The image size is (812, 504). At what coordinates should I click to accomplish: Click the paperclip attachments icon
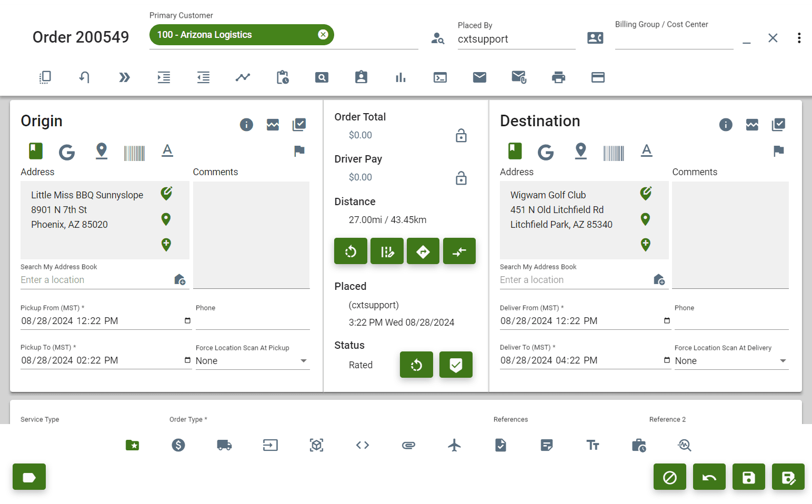click(x=408, y=445)
